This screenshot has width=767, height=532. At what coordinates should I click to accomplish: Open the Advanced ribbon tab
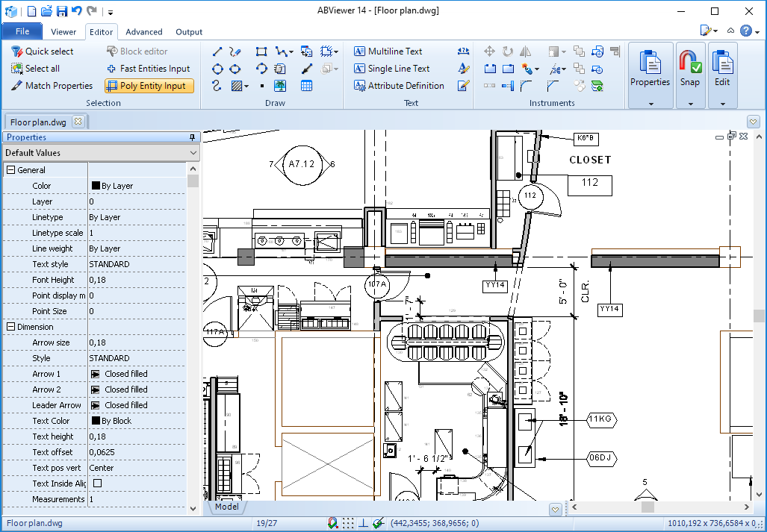pyautogui.click(x=144, y=32)
